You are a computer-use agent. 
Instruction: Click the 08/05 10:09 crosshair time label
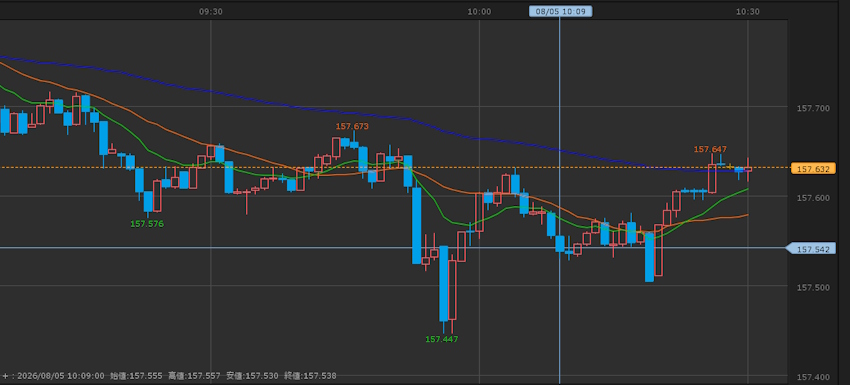point(560,11)
